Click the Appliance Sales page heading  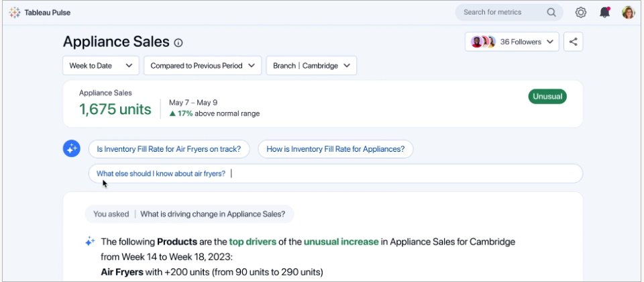[116, 42]
